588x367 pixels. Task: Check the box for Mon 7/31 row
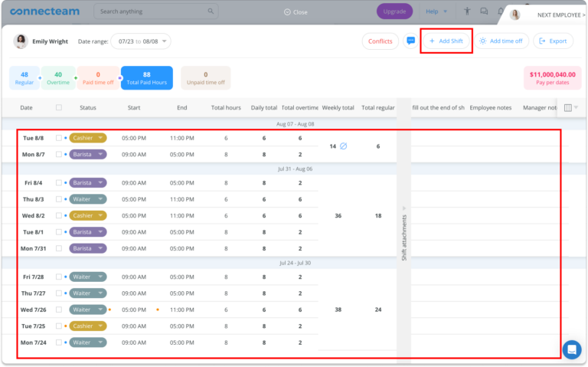click(59, 248)
